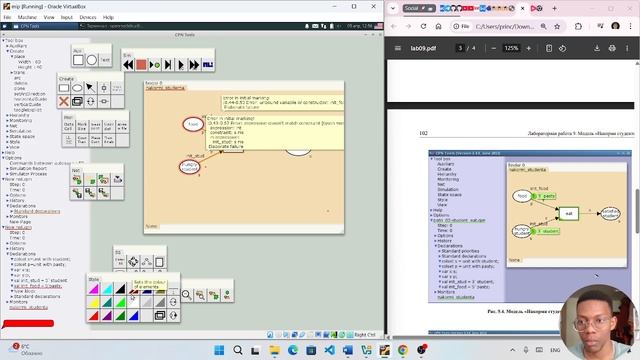The width and height of the screenshot is (640, 360).
Task: Click the underlined val init_food declaration
Action: [38, 286]
